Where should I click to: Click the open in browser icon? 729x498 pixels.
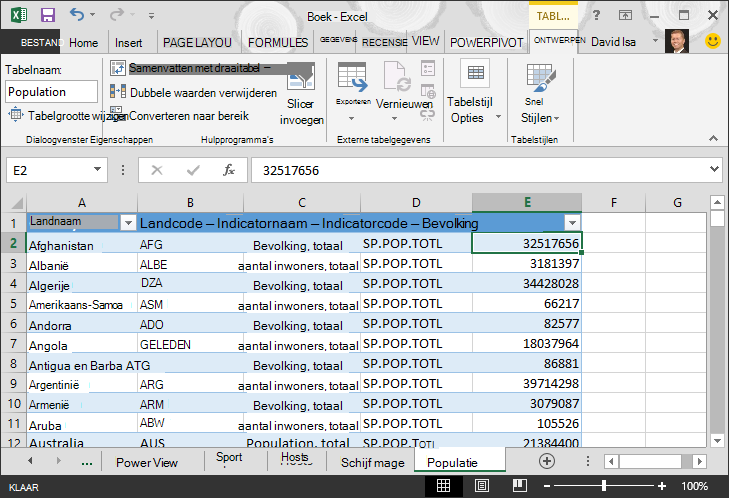tap(428, 92)
